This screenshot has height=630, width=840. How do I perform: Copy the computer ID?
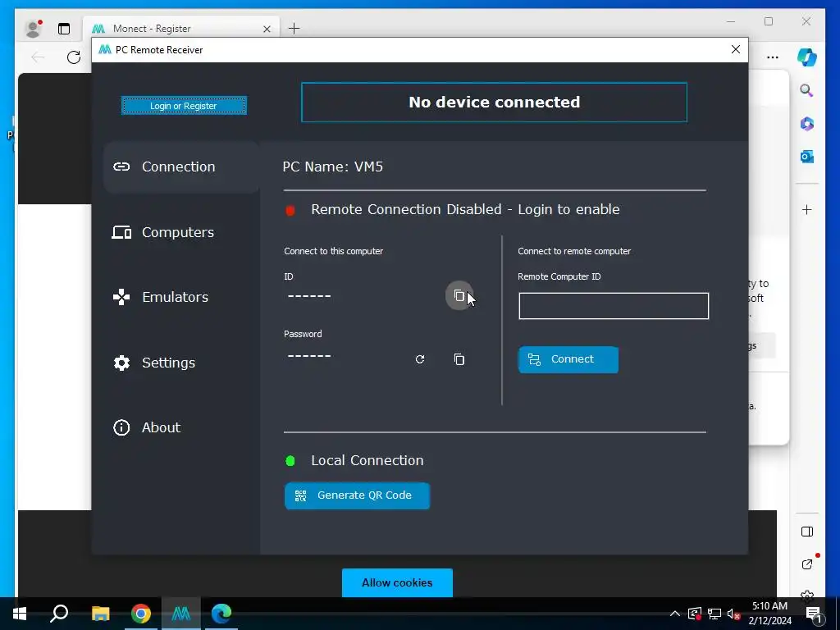point(459,295)
